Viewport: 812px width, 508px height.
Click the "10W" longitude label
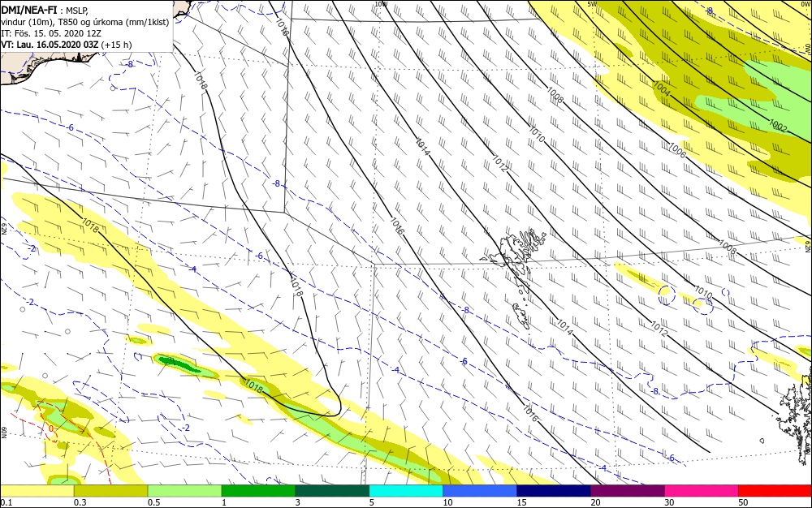tap(381, 4)
